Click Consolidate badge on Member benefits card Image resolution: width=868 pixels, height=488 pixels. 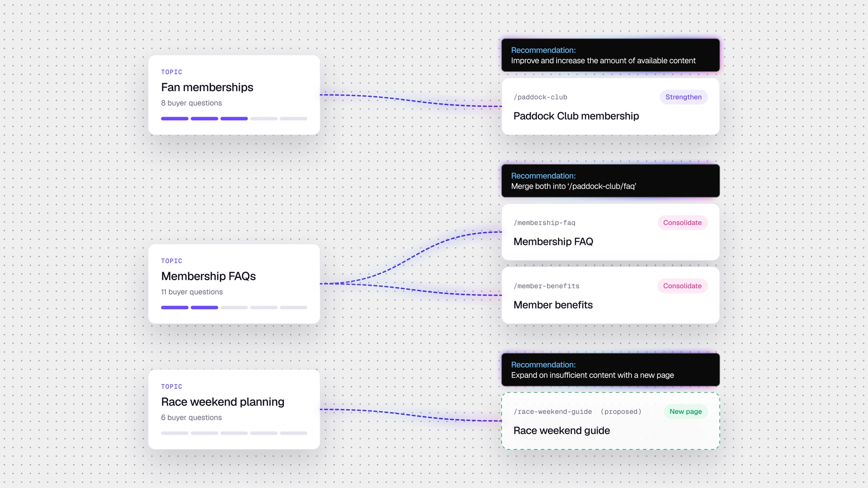tap(682, 286)
